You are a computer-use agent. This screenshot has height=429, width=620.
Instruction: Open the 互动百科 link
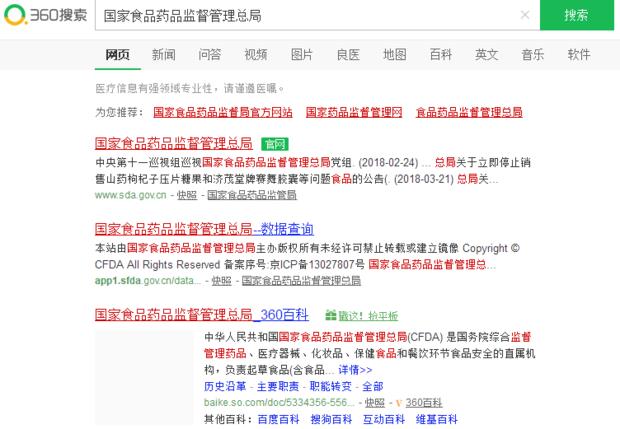(384, 419)
